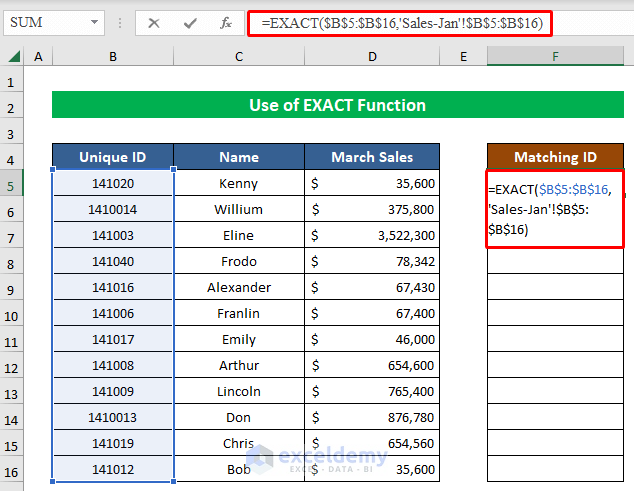Click the Unique ID header cell
Viewport: 634px width, 491px height.
tap(112, 157)
